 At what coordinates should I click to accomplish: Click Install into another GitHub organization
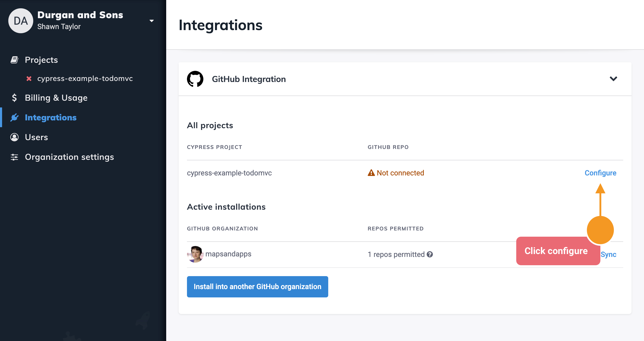[257, 287]
